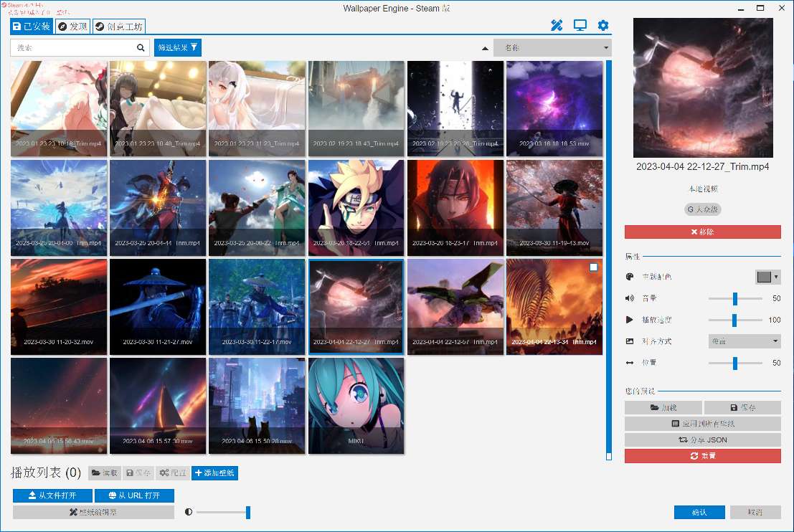Click thumbnail size contrast icon
794x532 pixels.
point(189,512)
